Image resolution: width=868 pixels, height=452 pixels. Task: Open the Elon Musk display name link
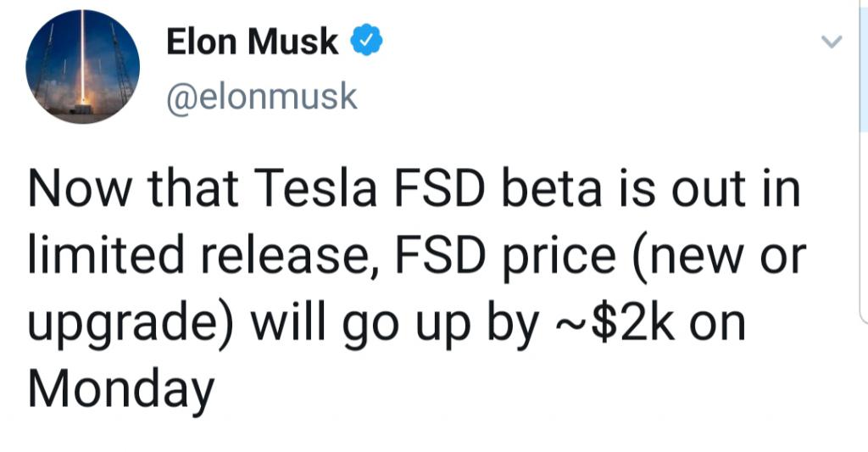pyautogui.click(x=252, y=41)
